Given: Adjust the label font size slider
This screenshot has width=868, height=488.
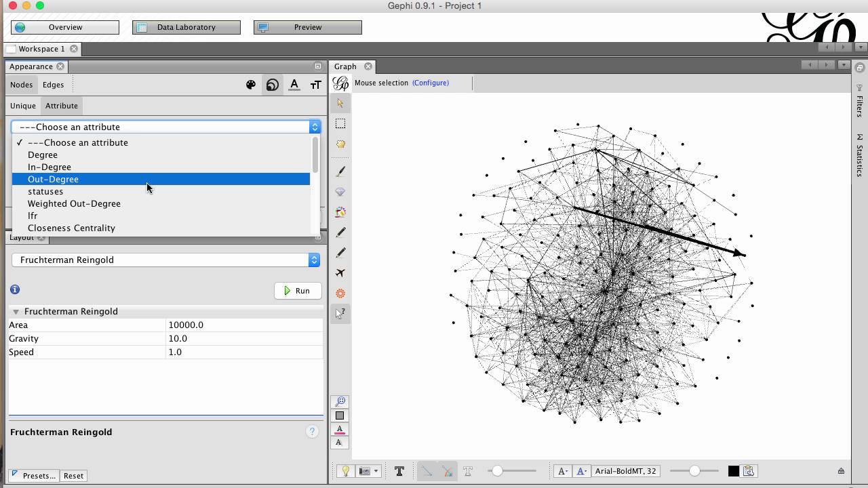Looking at the screenshot, I should (x=694, y=471).
